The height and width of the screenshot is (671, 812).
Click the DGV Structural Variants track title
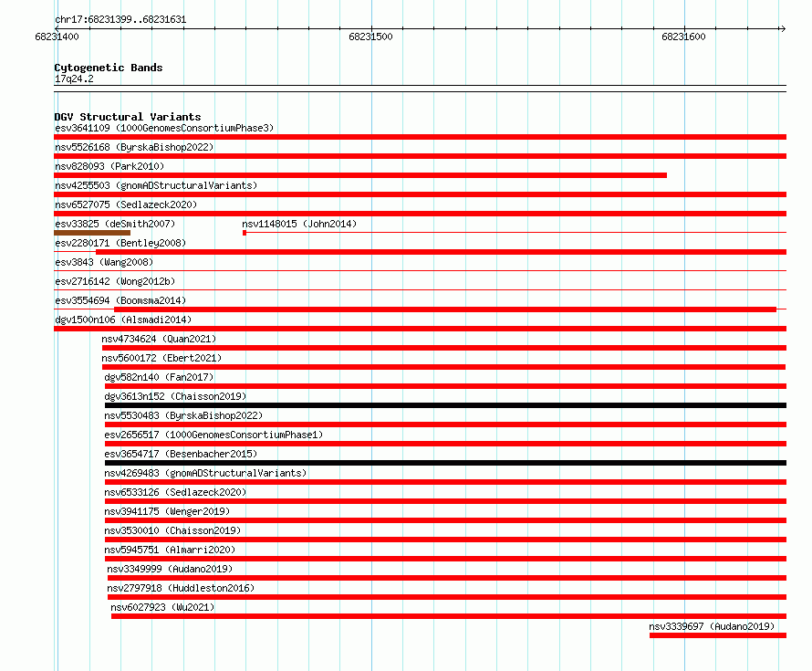click(128, 117)
